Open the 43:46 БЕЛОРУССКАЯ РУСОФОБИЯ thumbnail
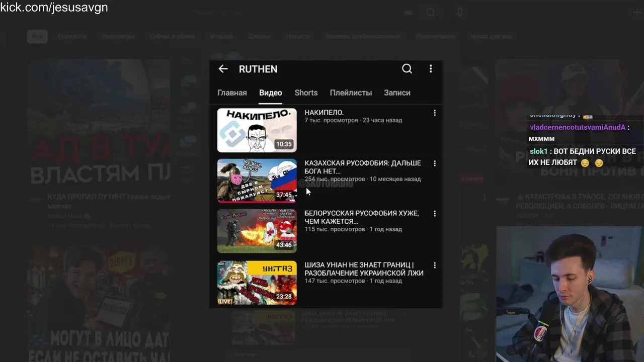 pos(257,231)
